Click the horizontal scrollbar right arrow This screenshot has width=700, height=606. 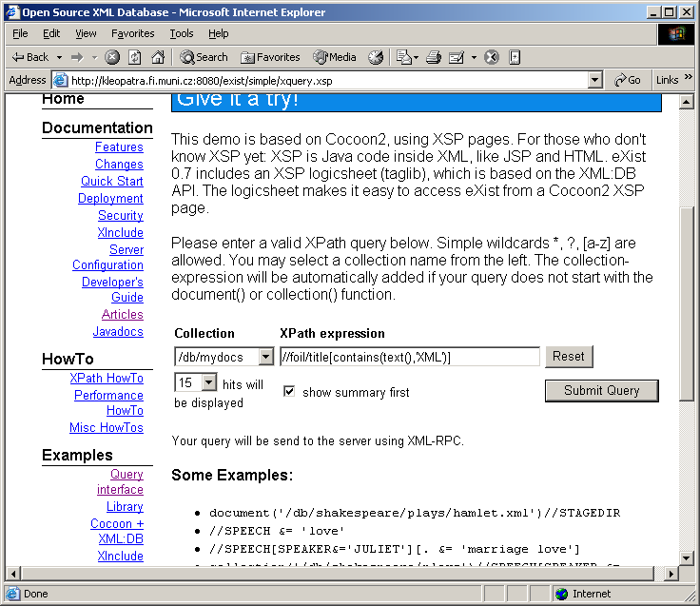pyautogui.click(x=671, y=574)
